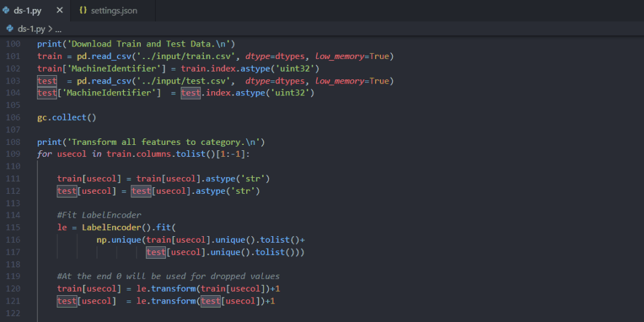Click line number 100 in the gutter
This screenshot has width=644, height=322.
[x=13, y=44]
